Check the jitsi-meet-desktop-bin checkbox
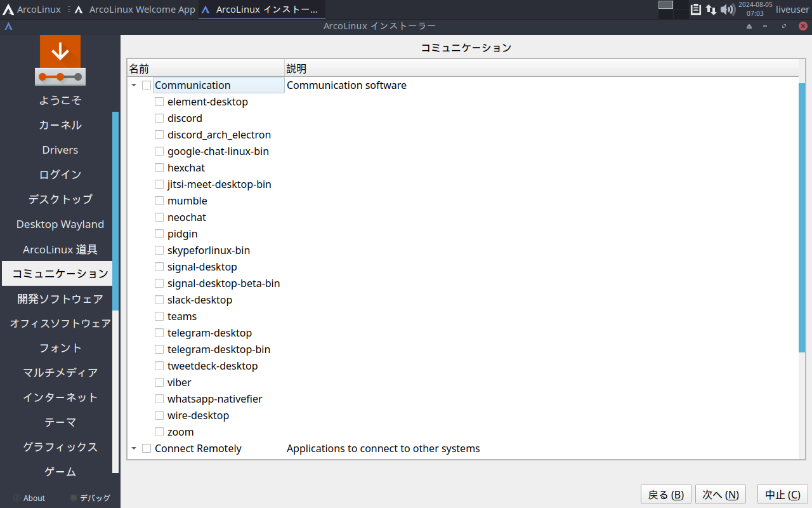Image resolution: width=812 pixels, height=508 pixels. coord(159,184)
